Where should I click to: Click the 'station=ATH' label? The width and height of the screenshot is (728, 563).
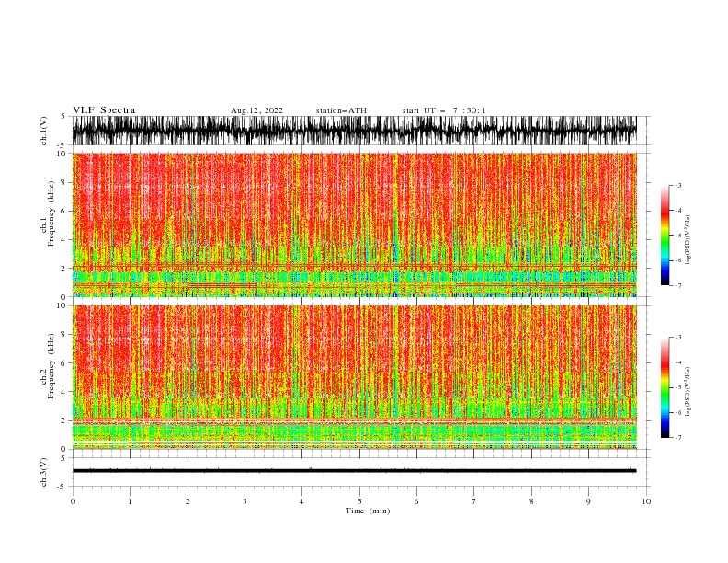click(x=341, y=110)
